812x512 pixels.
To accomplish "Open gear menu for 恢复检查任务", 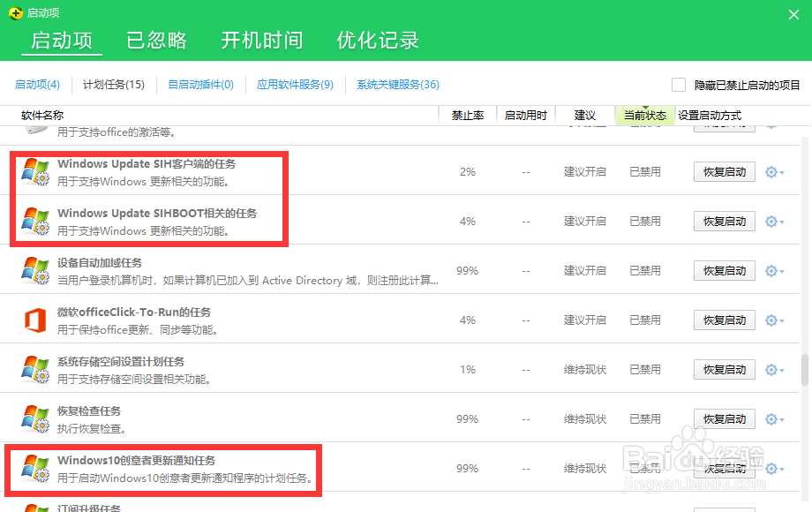I will click(x=774, y=419).
